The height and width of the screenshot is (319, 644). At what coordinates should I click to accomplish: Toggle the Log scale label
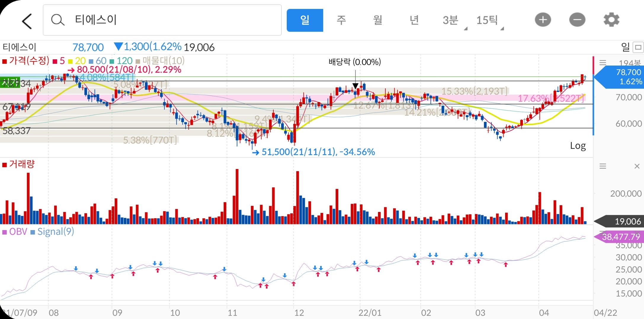point(578,146)
